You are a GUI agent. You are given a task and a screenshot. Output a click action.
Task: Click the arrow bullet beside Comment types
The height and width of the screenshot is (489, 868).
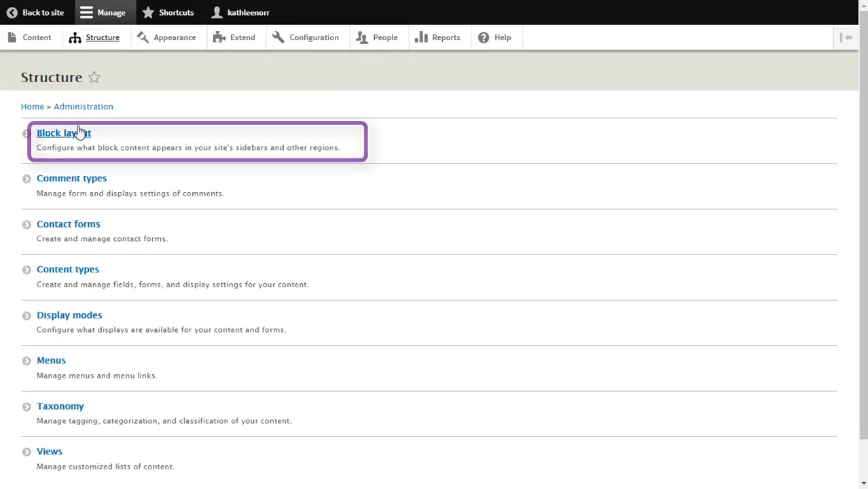click(26, 179)
